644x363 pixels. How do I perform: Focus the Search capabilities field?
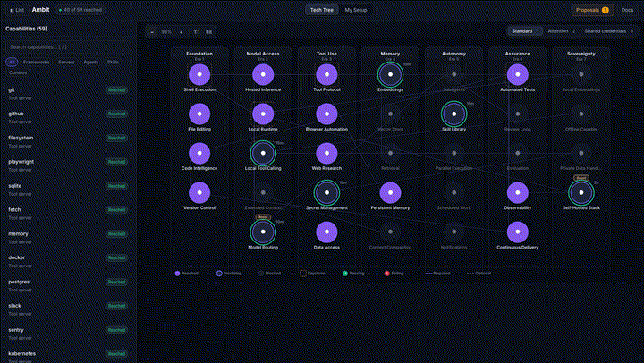click(68, 47)
